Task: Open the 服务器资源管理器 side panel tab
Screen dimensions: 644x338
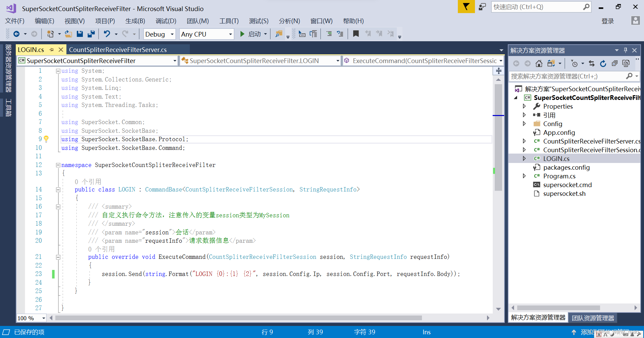Action: tap(8, 68)
